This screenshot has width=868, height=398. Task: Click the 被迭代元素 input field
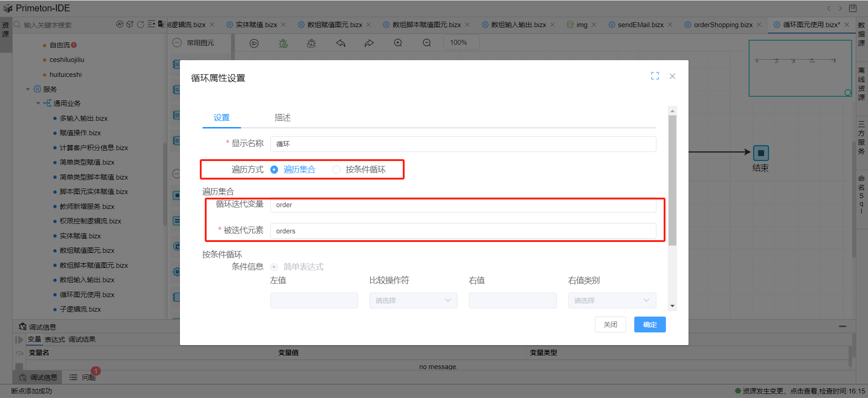(463, 231)
